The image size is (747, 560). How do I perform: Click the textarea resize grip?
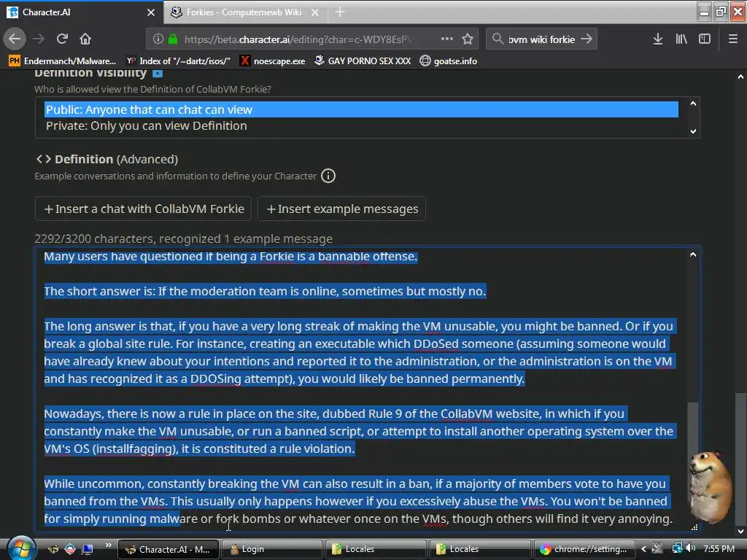[x=694, y=526]
